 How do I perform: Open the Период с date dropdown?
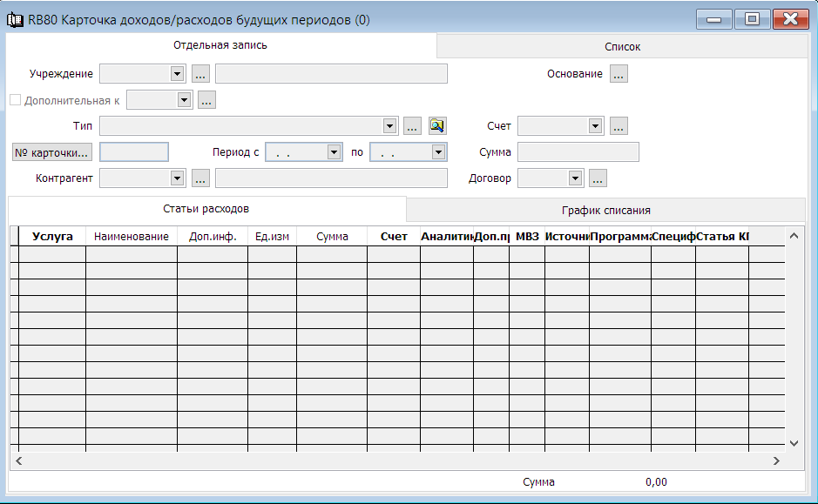[334, 152]
